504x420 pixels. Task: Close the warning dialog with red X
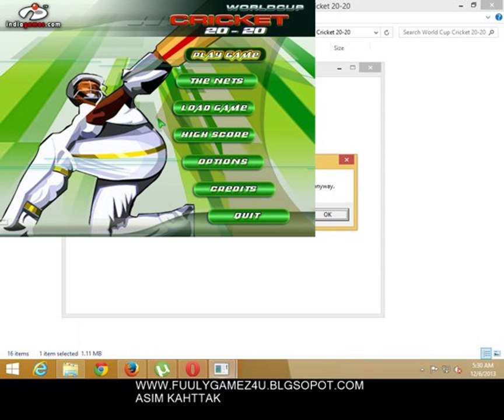tap(346, 160)
